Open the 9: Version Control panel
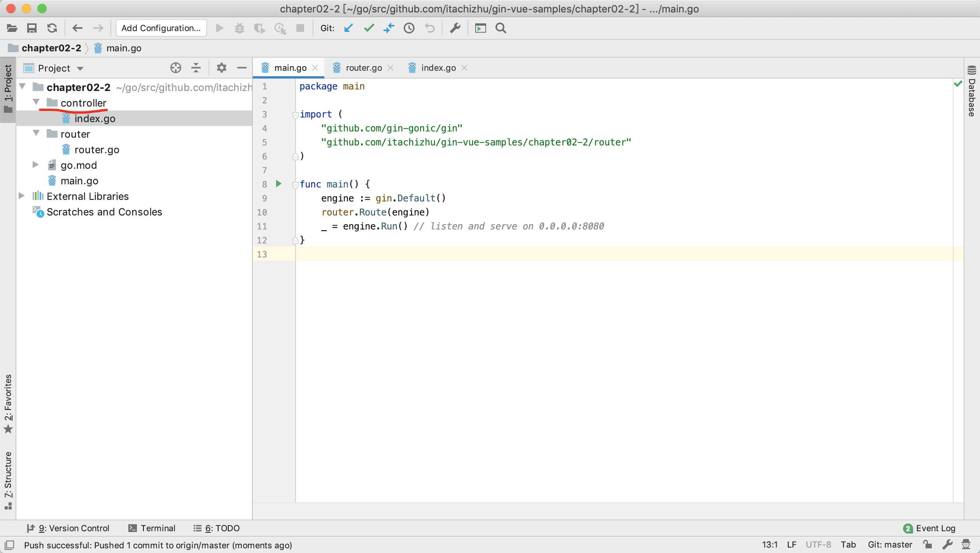This screenshot has height=553, width=980. pyautogui.click(x=68, y=528)
